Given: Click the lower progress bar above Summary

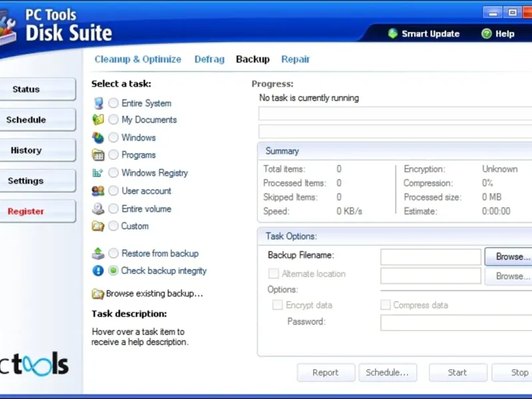Looking at the screenshot, I should (x=395, y=131).
